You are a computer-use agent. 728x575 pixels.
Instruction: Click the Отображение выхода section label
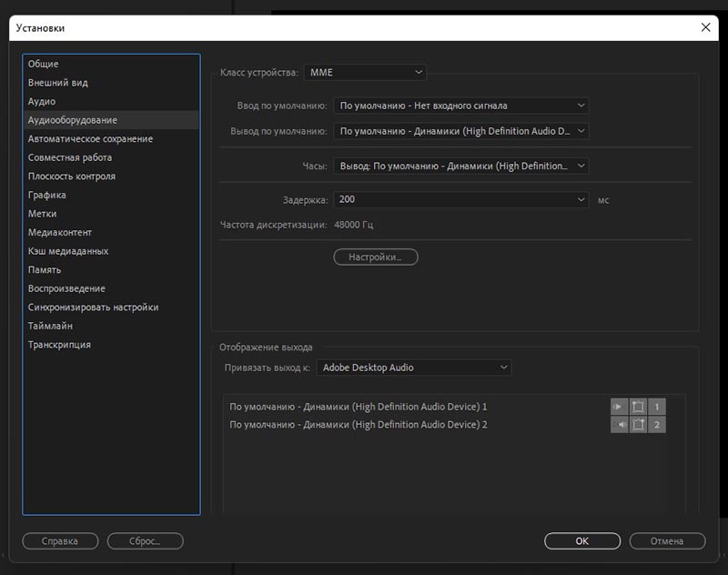coord(266,348)
